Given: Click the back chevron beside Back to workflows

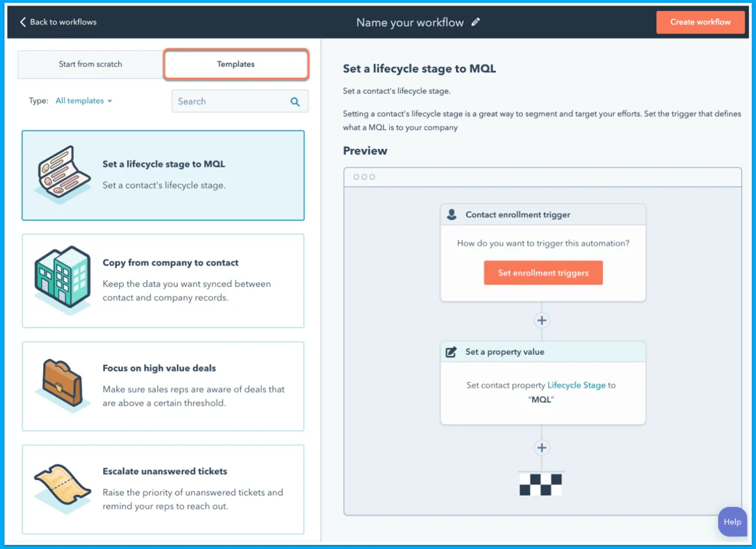Looking at the screenshot, I should tap(22, 22).
